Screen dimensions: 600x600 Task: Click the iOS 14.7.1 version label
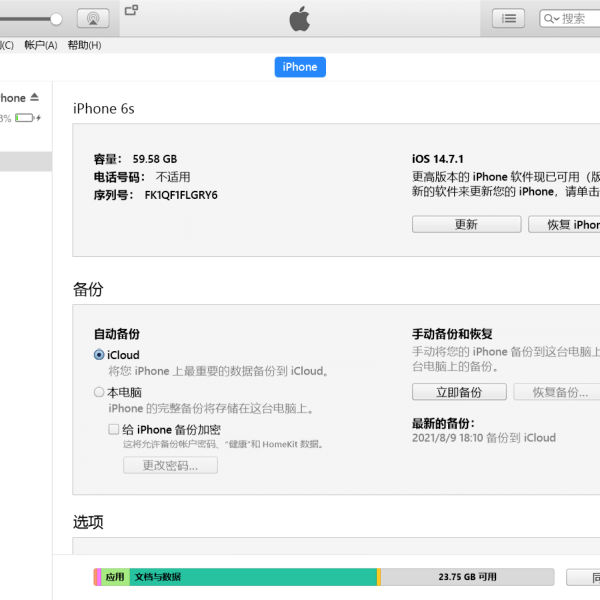point(438,159)
